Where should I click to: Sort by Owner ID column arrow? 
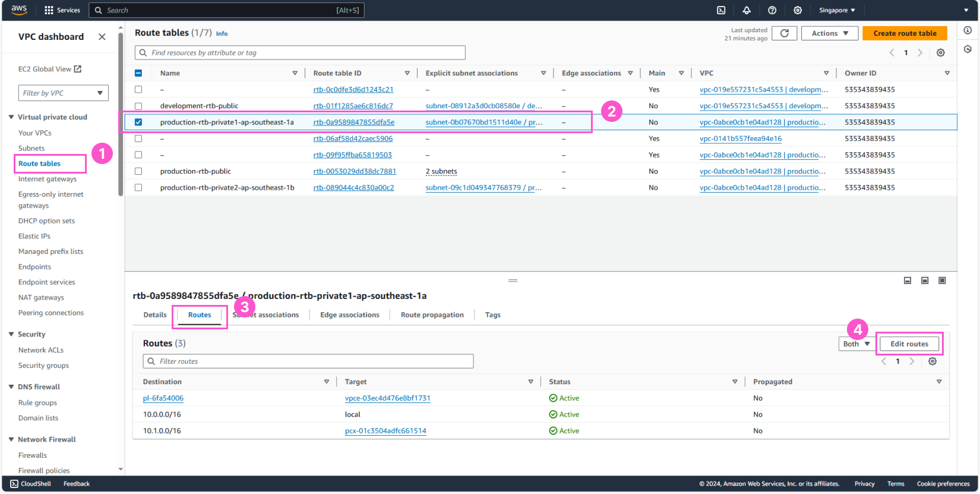pos(947,73)
